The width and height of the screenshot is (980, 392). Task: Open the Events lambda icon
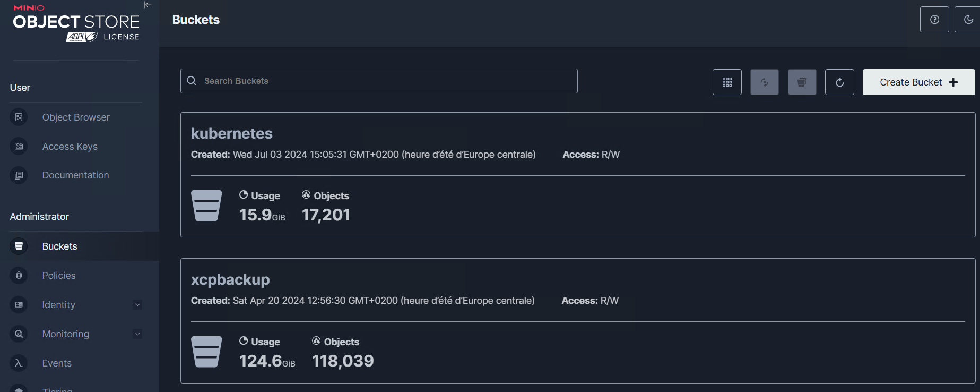[x=19, y=363]
